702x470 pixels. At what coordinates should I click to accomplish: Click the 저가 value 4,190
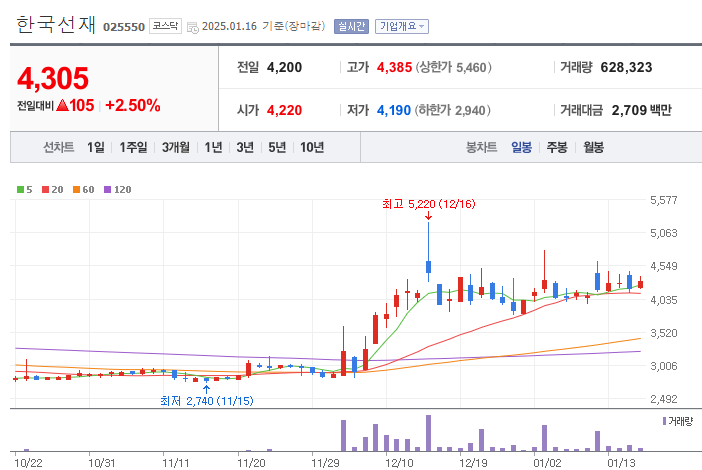(394, 110)
